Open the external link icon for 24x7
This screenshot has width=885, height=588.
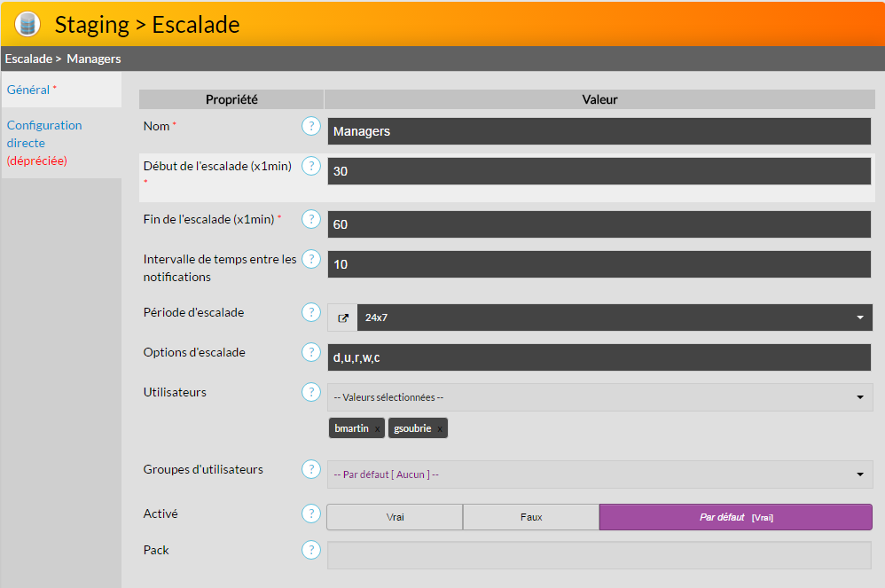pos(343,318)
